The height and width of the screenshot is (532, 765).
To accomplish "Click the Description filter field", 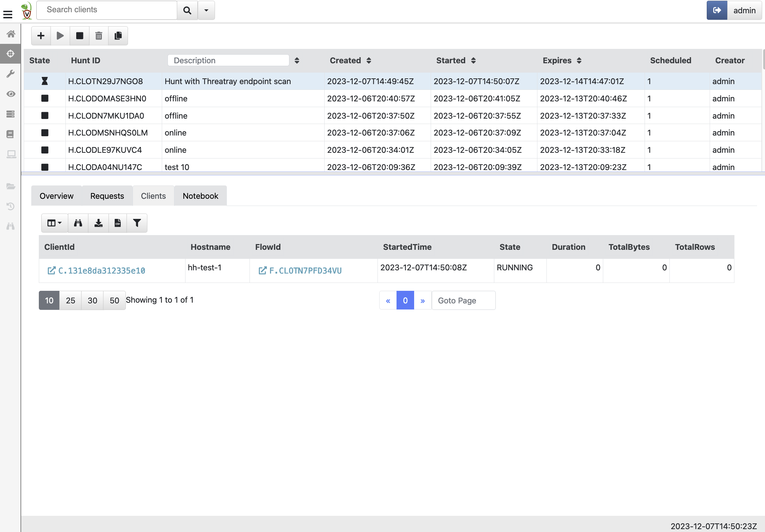I will point(228,60).
